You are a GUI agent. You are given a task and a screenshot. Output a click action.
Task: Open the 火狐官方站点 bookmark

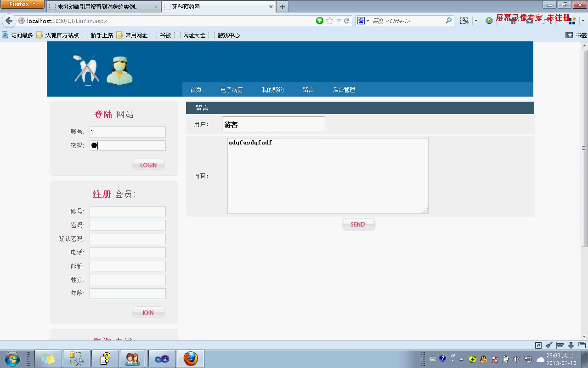(x=57, y=35)
